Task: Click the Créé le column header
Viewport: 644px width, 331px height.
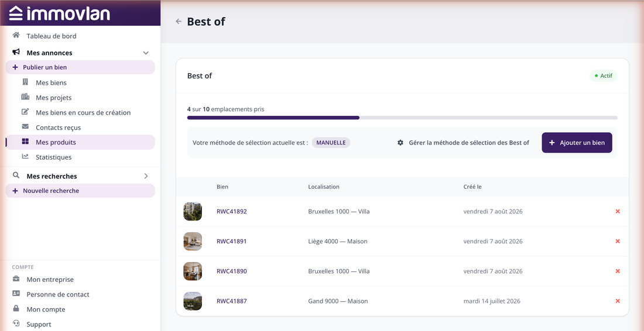Action: pyautogui.click(x=472, y=187)
